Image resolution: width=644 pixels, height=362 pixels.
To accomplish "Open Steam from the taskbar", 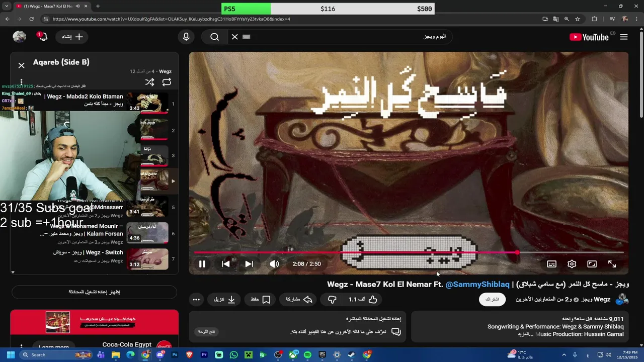I will [351, 355].
